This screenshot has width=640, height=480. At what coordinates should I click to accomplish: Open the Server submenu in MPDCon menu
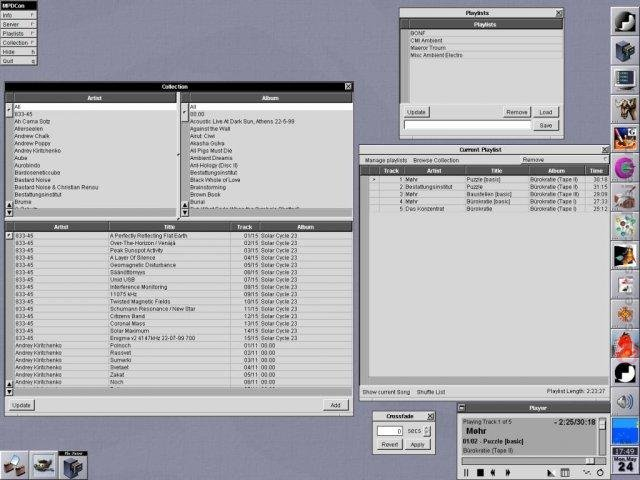point(19,24)
